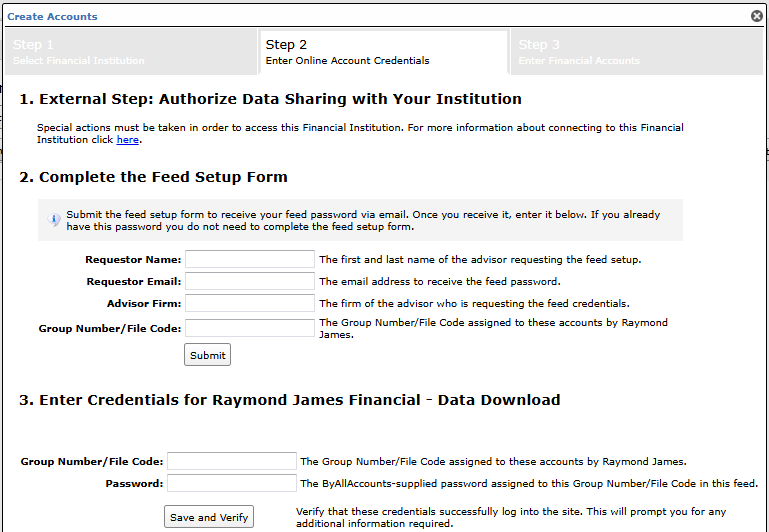The width and height of the screenshot is (769, 532).
Task: Close the Create Accounts dialog
Action: 757,16
